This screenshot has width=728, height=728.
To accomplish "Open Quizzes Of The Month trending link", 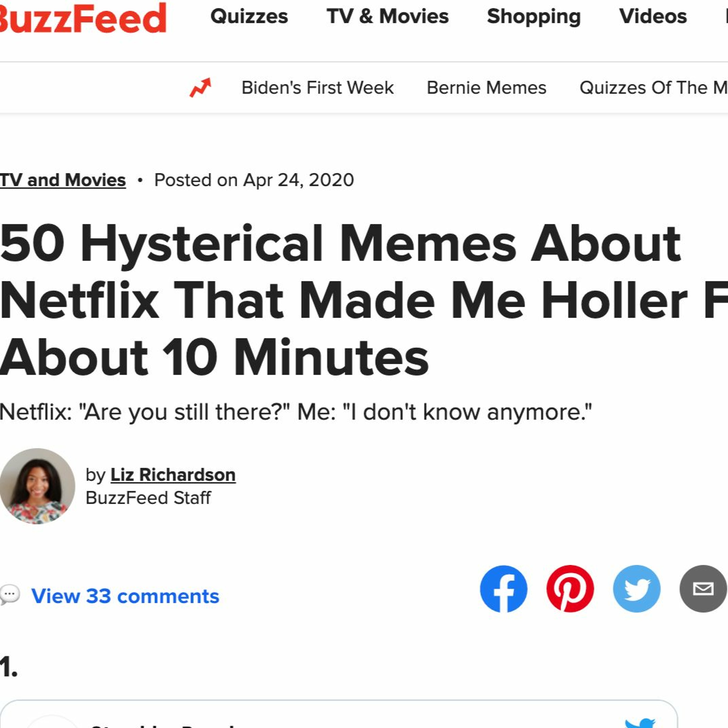I will click(x=654, y=88).
